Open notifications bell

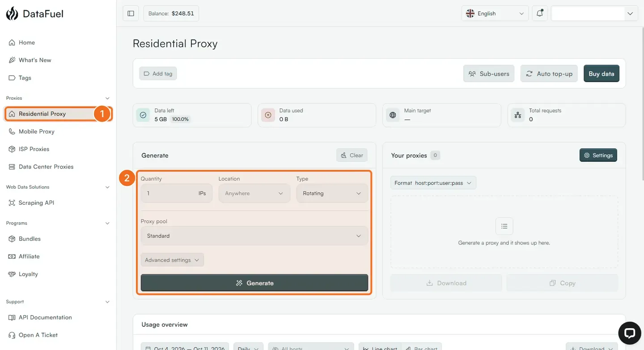(x=540, y=13)
